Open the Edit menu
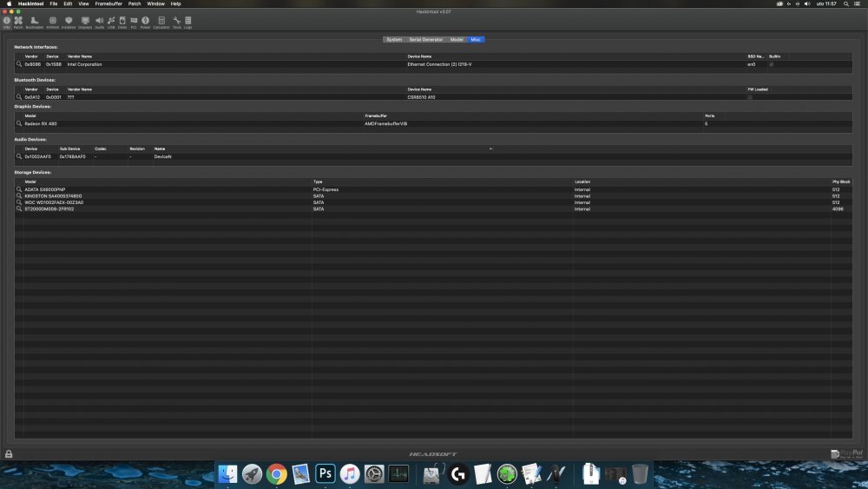Image resolution: width=868 pixels, height=489 pixels. point(68,3)
